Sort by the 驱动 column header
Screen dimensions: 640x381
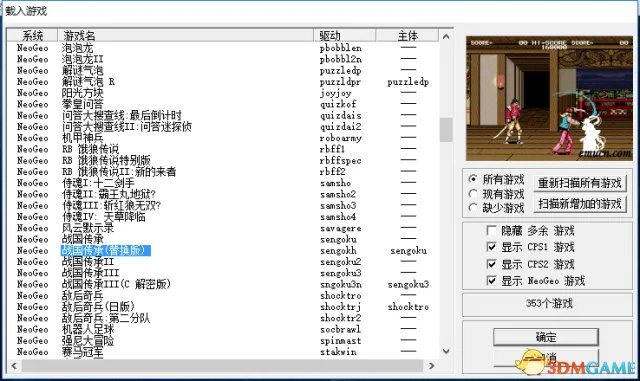(345, 36)
